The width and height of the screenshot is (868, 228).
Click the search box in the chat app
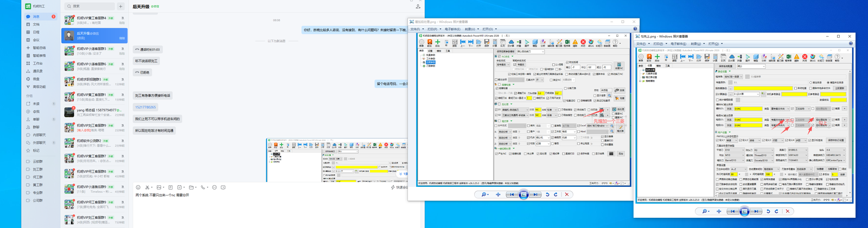click(89, 6)
